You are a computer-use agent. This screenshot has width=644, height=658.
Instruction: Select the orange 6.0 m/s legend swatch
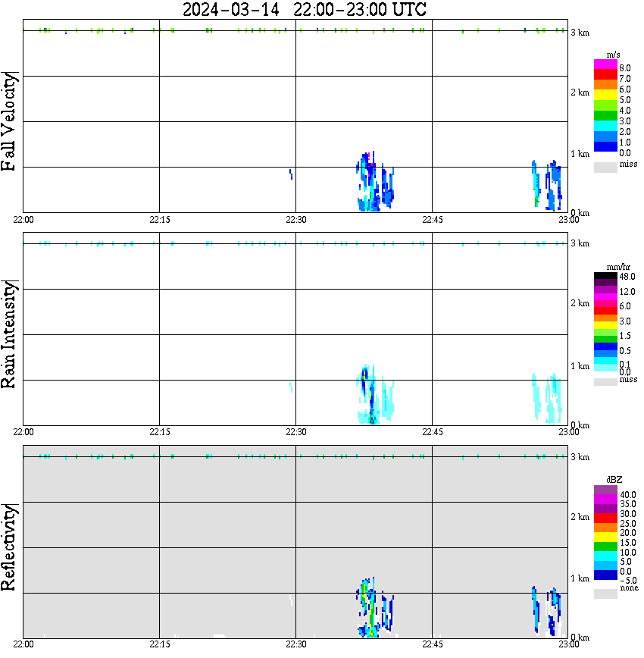pyautogui.click(x=605, y=85)
